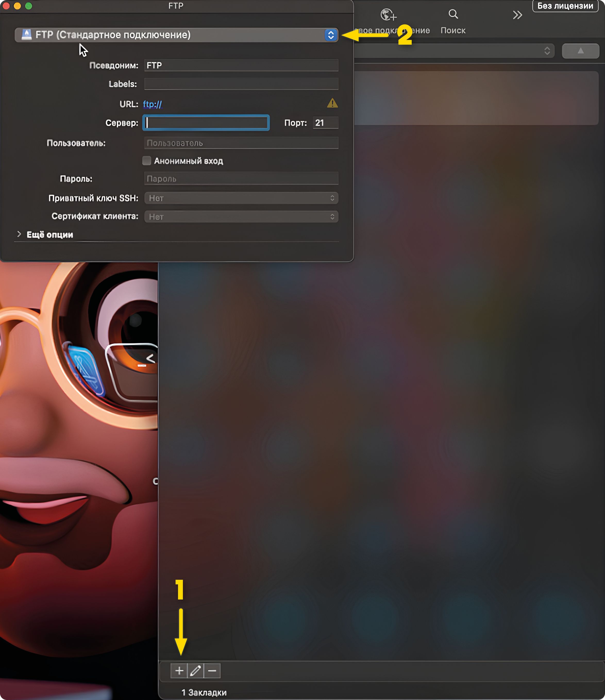Click the minus remove bookmark button
Image resolution: width=605 pixels, height=700 pixels.
tap(212, 671)
